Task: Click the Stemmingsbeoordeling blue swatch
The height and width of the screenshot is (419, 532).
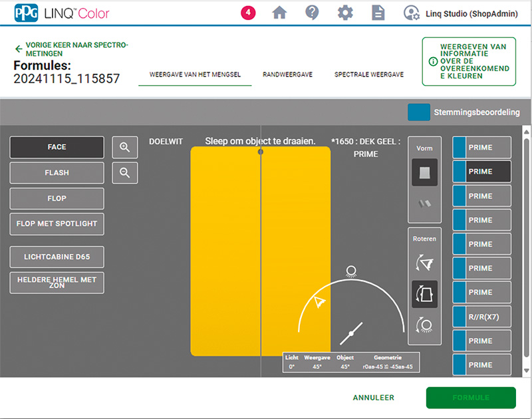Action: click(419, 112)
